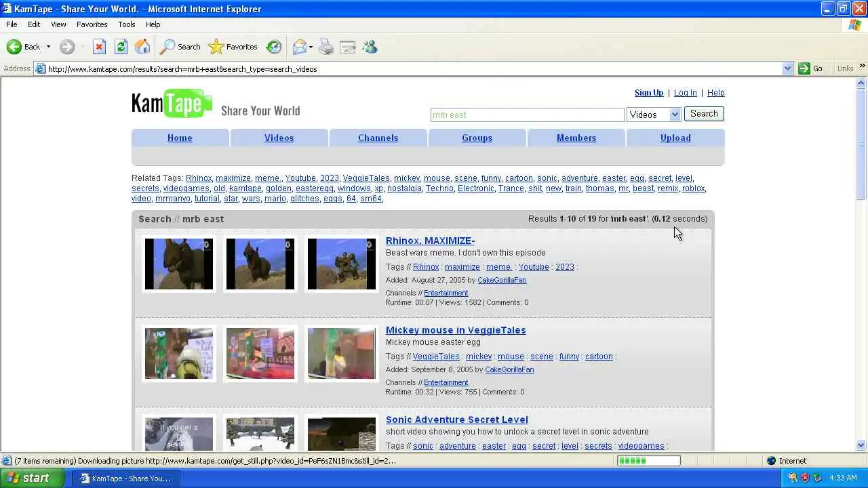Open the Mail toolbar icon
868x488 pixels.
pyautogui.click(x=299, y=47)
